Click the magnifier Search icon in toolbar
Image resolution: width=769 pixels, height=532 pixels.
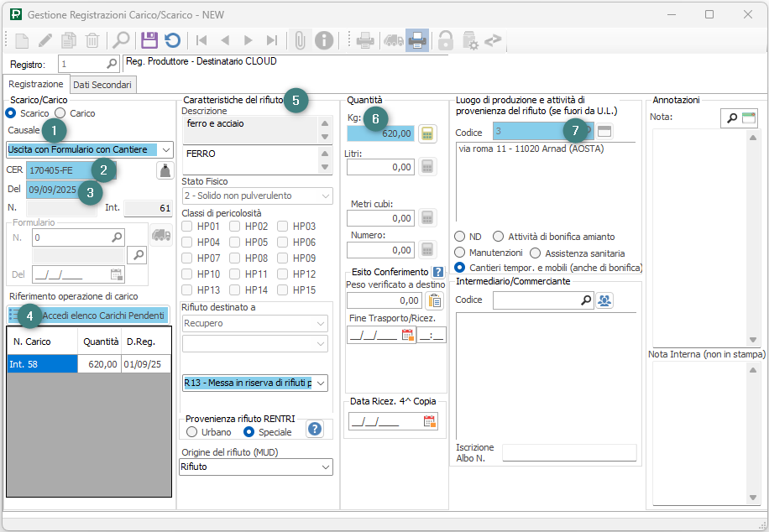[x=122, y=39]
